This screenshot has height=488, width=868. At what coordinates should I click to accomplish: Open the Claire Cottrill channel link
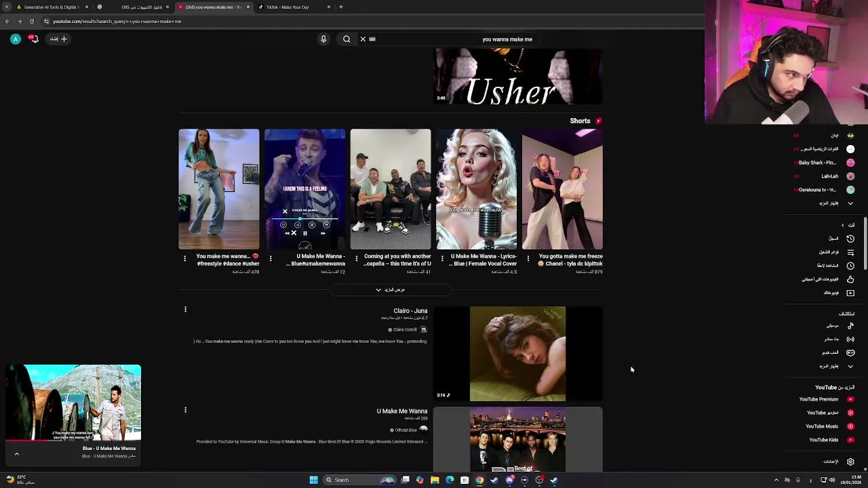(x=405, y=329)
